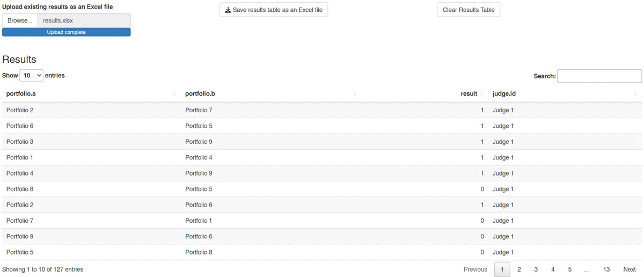Image resolution: width=644 pixels, height=277 pixels.
Task: Click Previous pagination link
Action: [x=475, y=269]
